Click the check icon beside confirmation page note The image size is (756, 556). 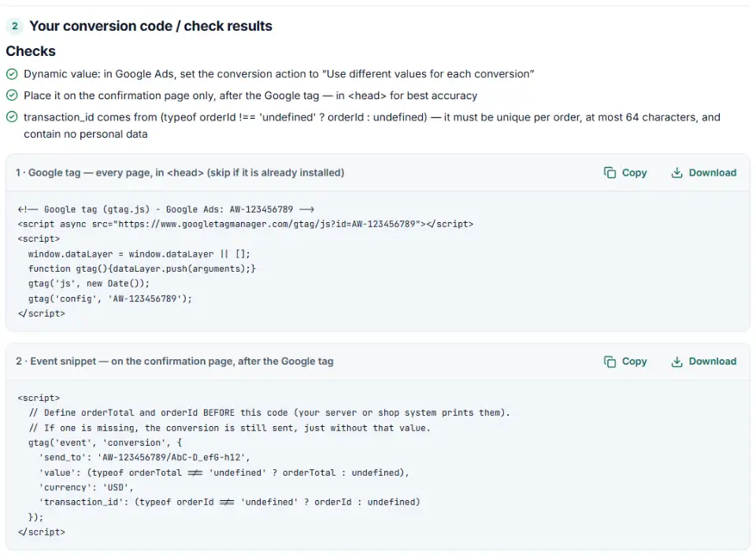12,95
